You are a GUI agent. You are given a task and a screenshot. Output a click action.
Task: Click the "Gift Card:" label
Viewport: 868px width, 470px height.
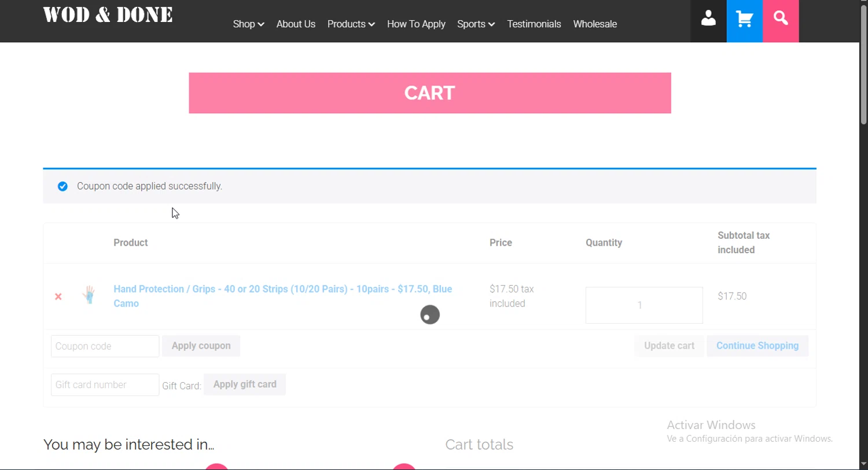[181, 386]
